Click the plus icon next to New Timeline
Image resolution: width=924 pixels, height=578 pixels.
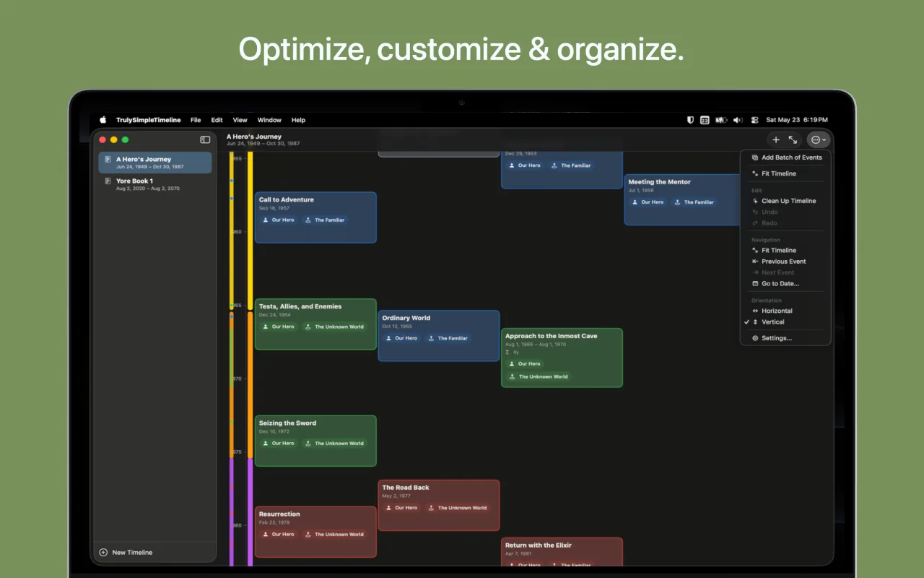tap(103, 553)
